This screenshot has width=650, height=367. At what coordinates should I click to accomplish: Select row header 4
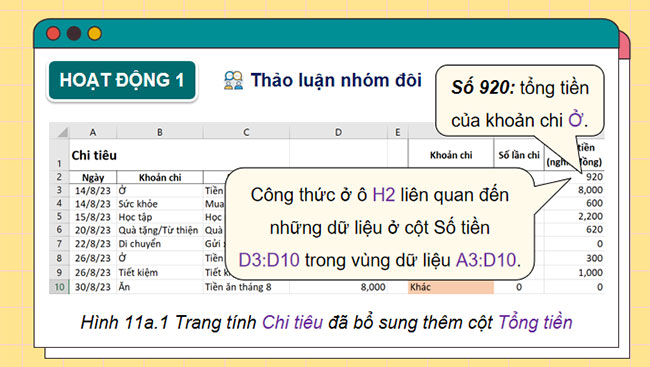tap(59, 204)
